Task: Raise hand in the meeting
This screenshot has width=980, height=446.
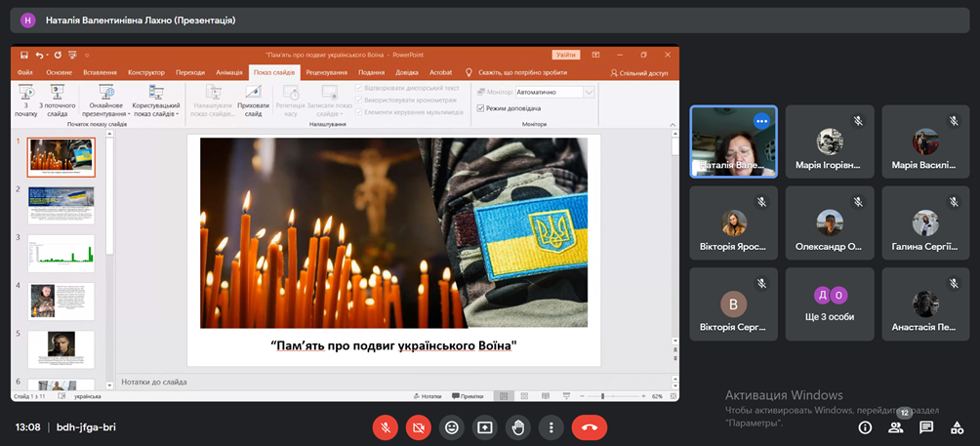Action: pos(518,427)
